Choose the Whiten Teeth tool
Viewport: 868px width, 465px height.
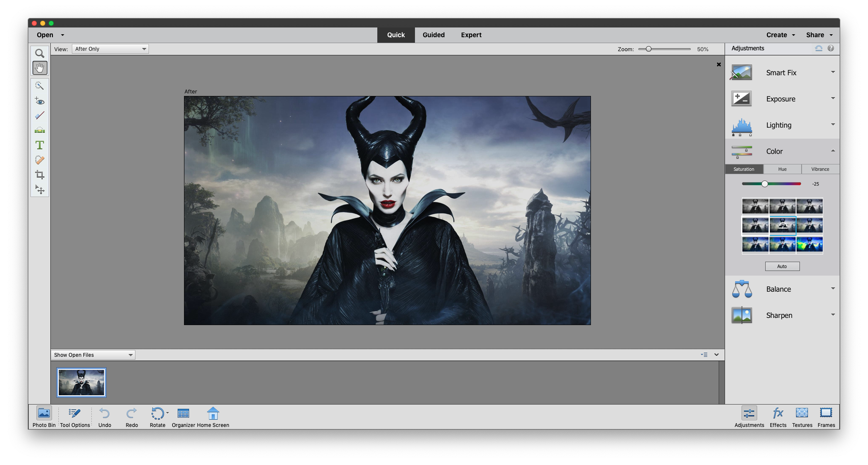tap(39, 115)
